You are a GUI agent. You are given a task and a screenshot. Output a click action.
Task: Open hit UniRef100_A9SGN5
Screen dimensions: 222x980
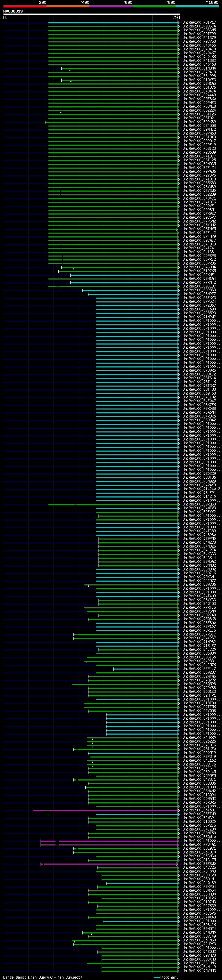pyautogui.click(x=199, y=30)
